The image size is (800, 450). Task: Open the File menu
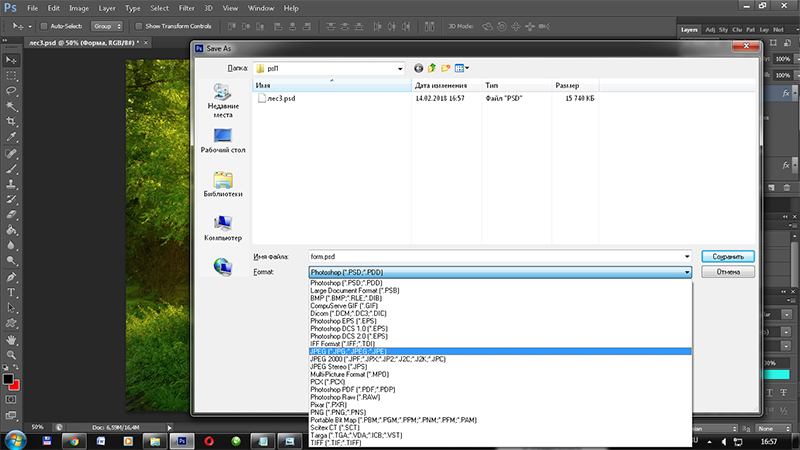(x=32, y=8)
